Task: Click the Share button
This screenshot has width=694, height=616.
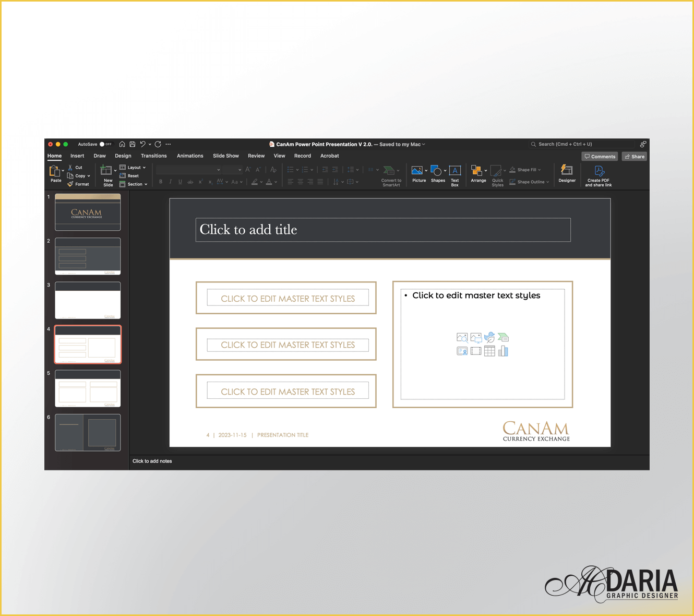Action: 635,157
